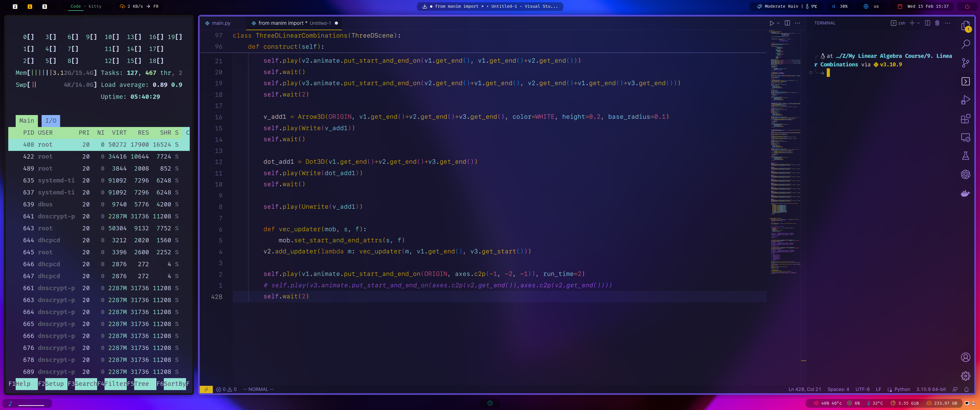
Task: Click the Explorer icon showing badge 1
Action: pyautogui.click(x=965, y=26)
